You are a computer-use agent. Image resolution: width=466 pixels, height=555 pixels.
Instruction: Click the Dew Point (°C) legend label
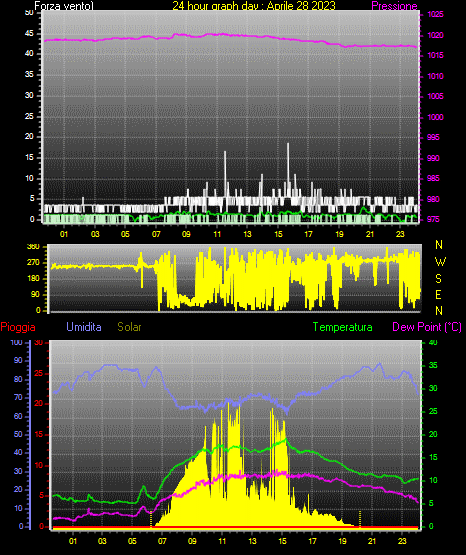427,327
